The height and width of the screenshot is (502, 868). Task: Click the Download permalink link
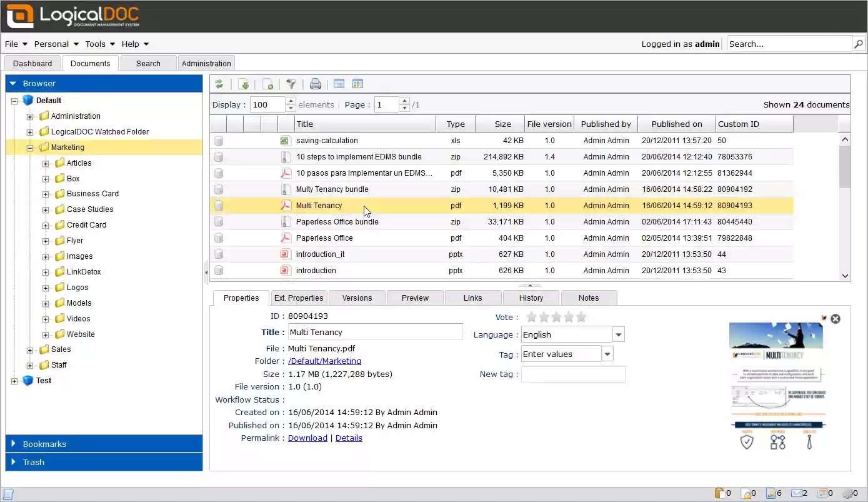[307, 438]
